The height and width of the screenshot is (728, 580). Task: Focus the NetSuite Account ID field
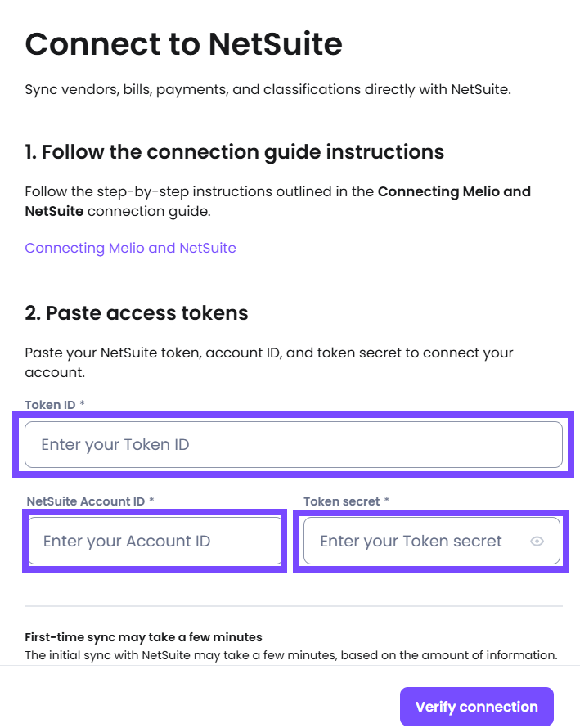pyautogui.click(x=155, y=541)
